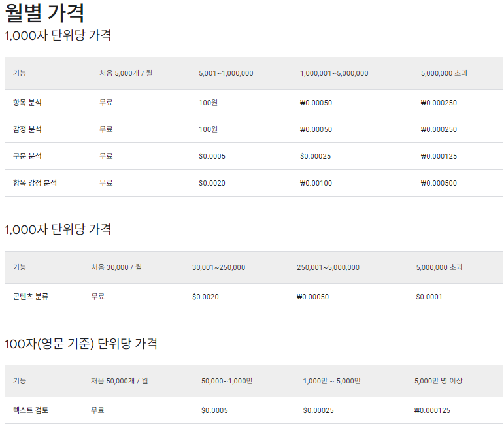Click the '구문 분석' row label

(x=27, y=155)
